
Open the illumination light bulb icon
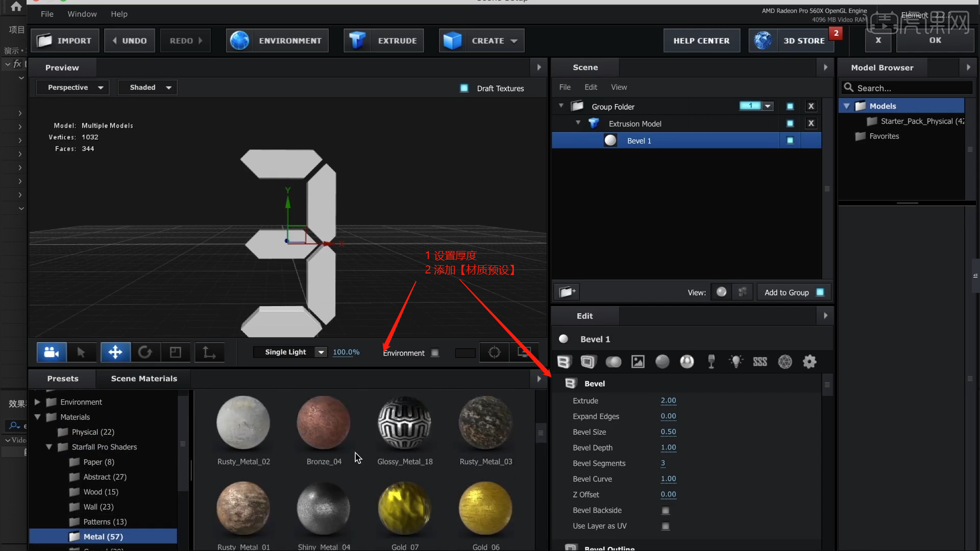click(x=736, y=362)
